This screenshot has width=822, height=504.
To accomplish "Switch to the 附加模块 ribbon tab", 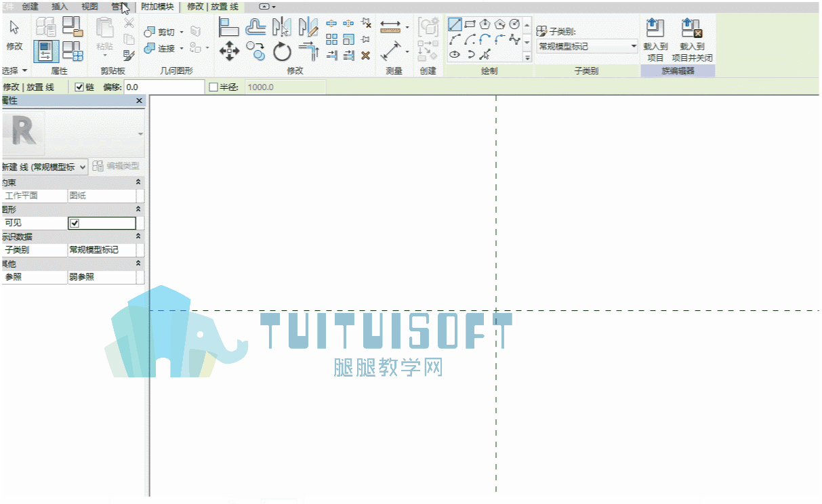I will tap(157, 7).
